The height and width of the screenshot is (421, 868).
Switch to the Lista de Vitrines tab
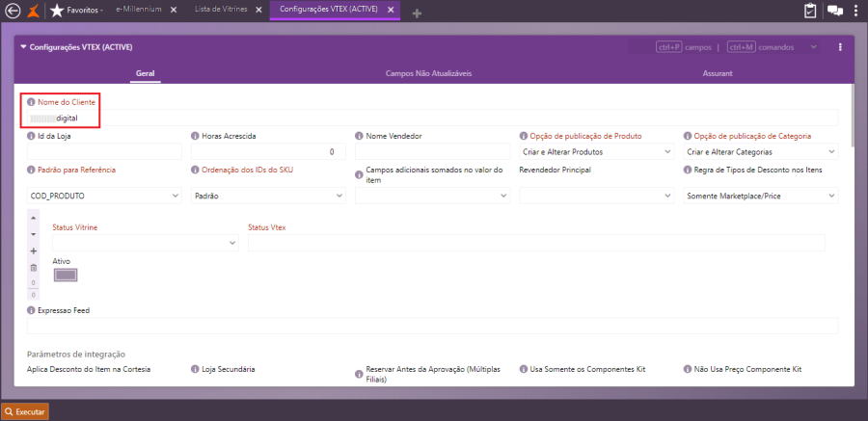click(x=221, y=10)
